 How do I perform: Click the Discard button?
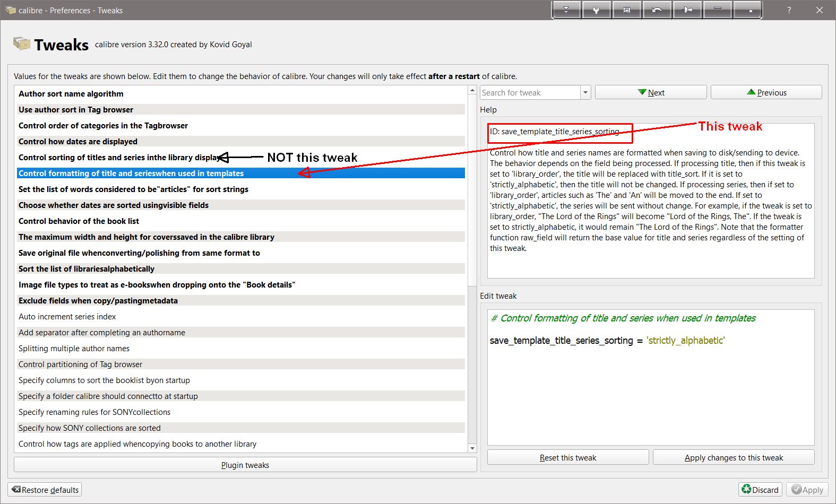coord(760,490)
